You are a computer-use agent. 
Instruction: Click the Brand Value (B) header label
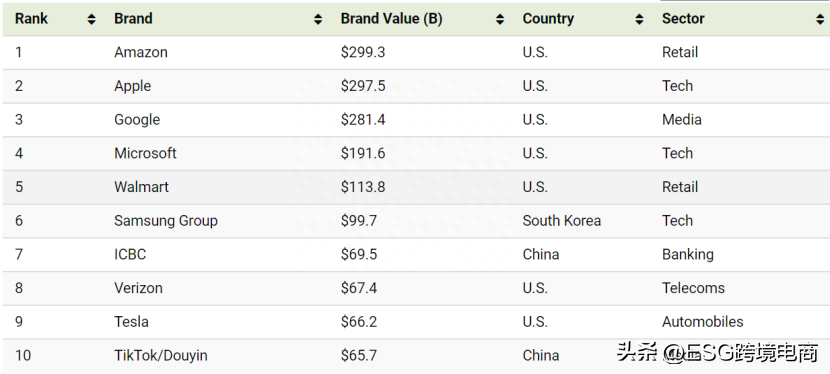click(391, 19)
